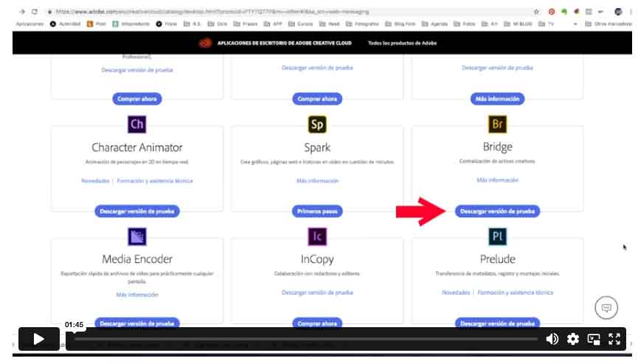
Task: Click Comprar ahora above Character Animator icon
Action: click(136, 99)
